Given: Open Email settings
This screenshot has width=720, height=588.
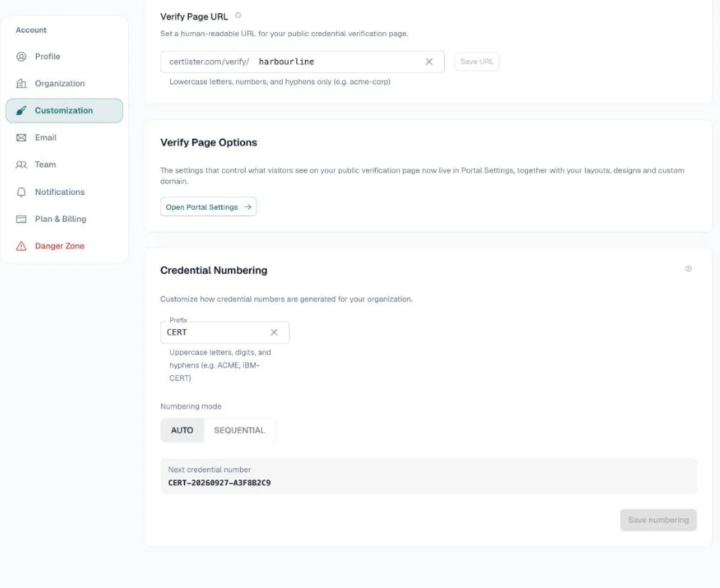Looking at the screenshot, I should 64,138.
